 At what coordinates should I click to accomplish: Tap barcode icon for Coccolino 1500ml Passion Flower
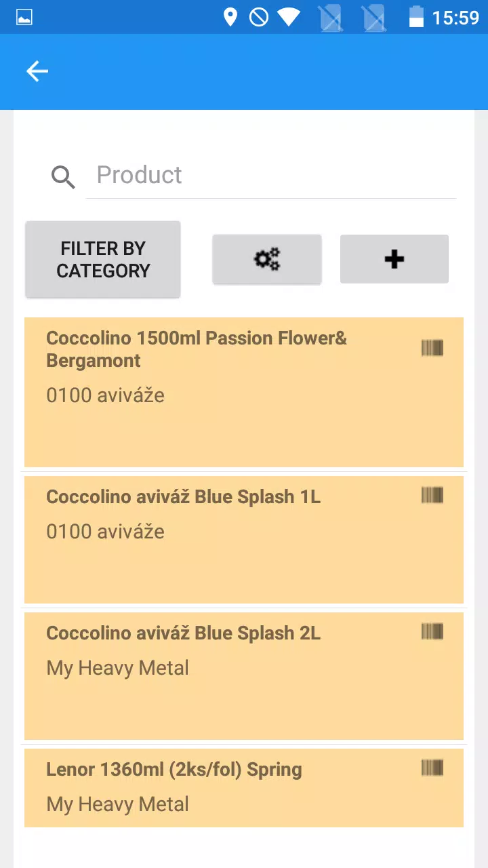tap(432, 349)
